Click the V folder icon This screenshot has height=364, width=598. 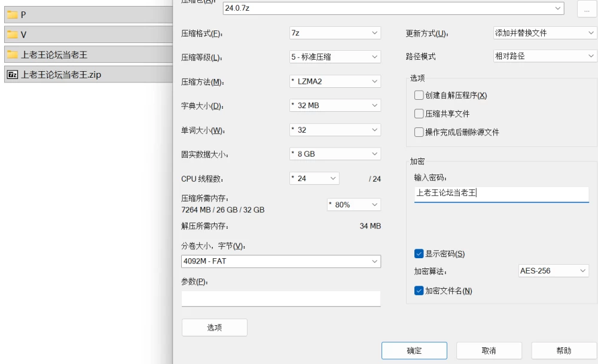(x=13, y=35)
